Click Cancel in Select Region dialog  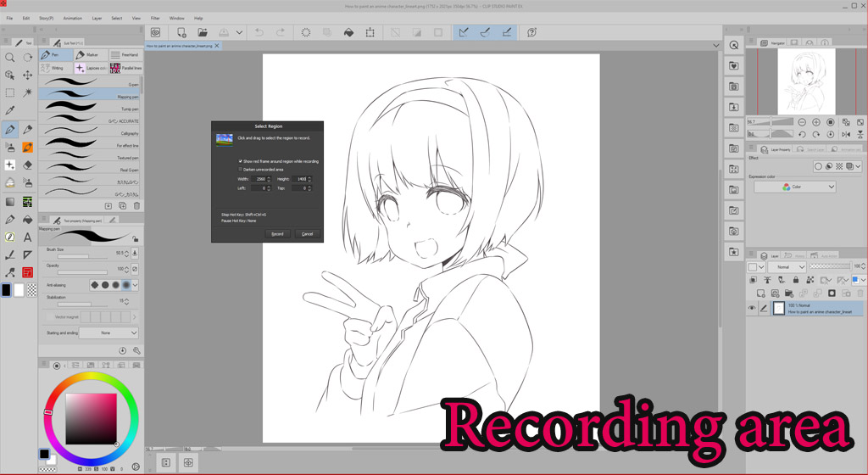tap(307, 233)
